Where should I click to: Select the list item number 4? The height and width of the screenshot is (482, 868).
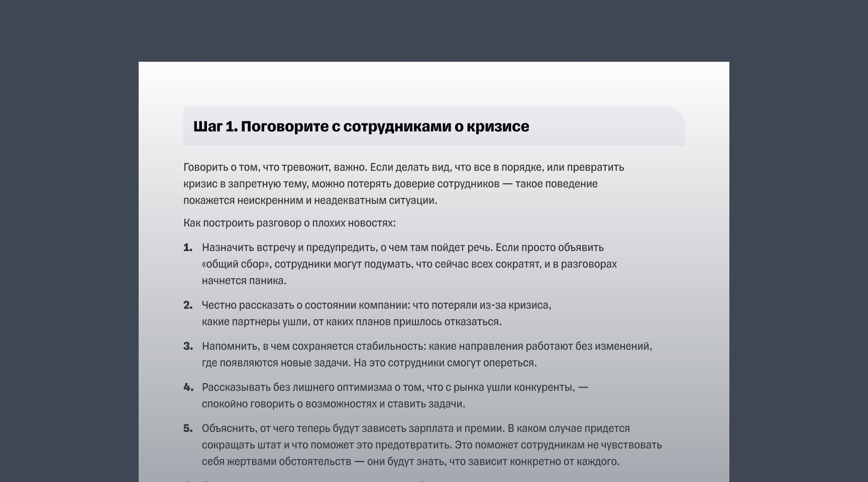188,387
